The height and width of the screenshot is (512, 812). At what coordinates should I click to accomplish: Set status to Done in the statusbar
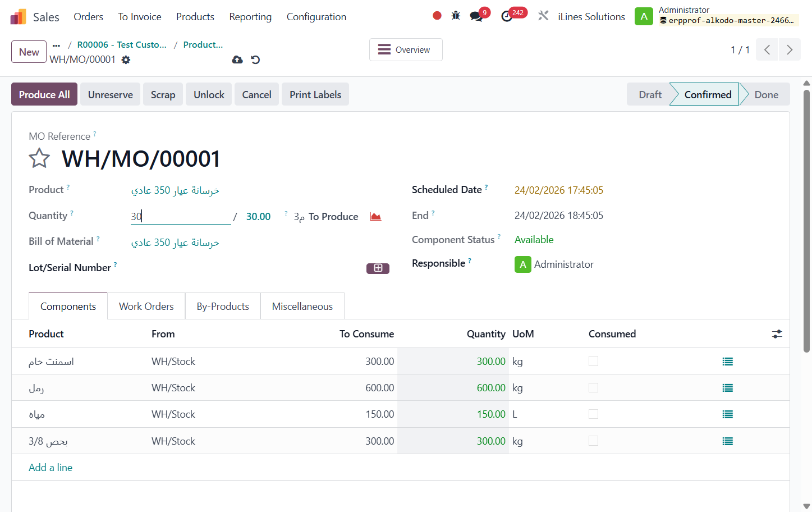tap(766, 94)
